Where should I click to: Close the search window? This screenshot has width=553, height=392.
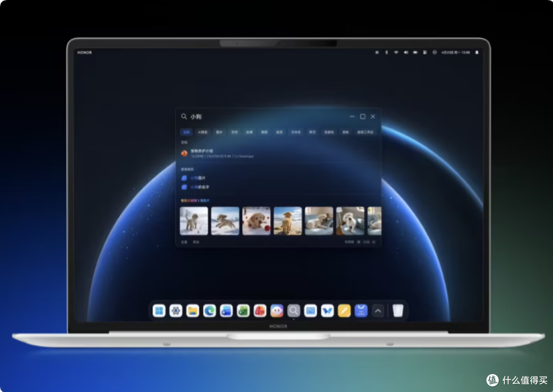coord(373,116)
